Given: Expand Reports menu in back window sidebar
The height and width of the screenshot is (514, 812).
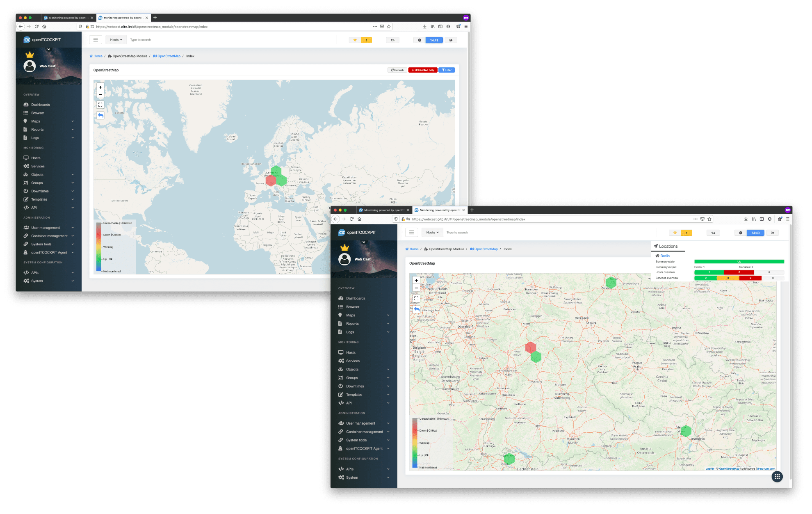Looking at the screenshot, I should click(x=49, y=130).
